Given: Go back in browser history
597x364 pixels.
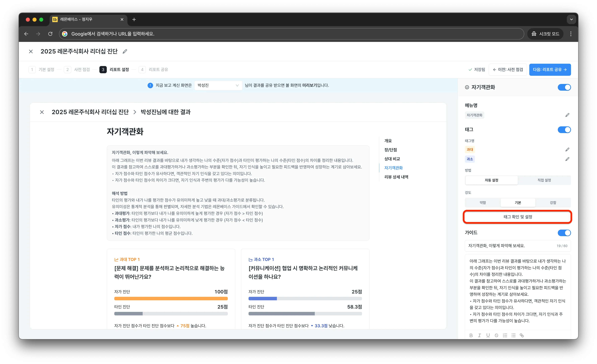Looking at the screenshot, I should [x=26, y=34].
